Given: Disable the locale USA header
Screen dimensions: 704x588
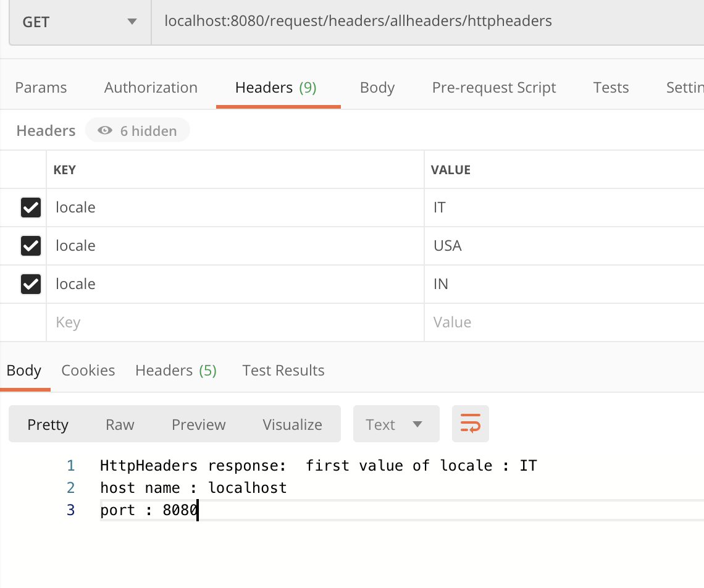Looking at the screenshot, I should coord(31,246).
